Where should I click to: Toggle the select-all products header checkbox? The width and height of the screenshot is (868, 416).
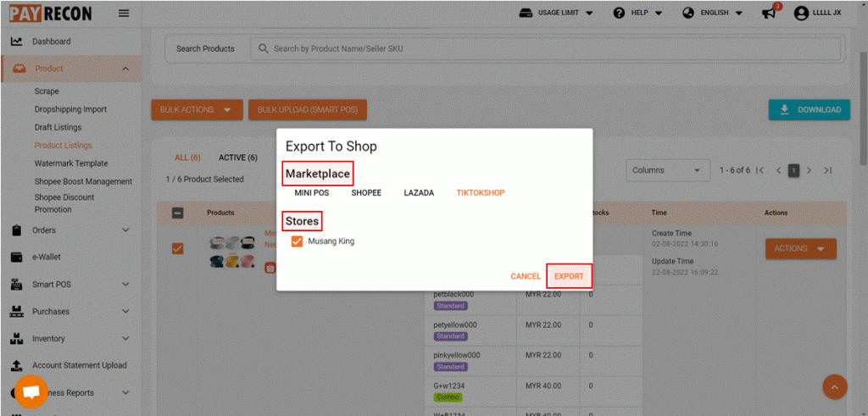coord(178,213)
